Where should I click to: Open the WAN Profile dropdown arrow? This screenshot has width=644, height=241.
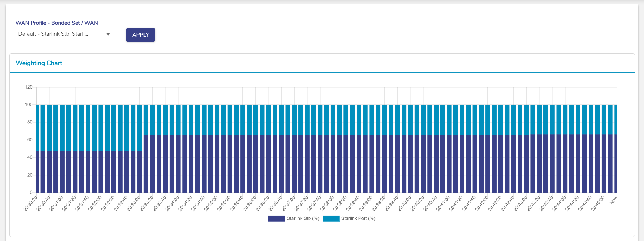click(108, 34)
